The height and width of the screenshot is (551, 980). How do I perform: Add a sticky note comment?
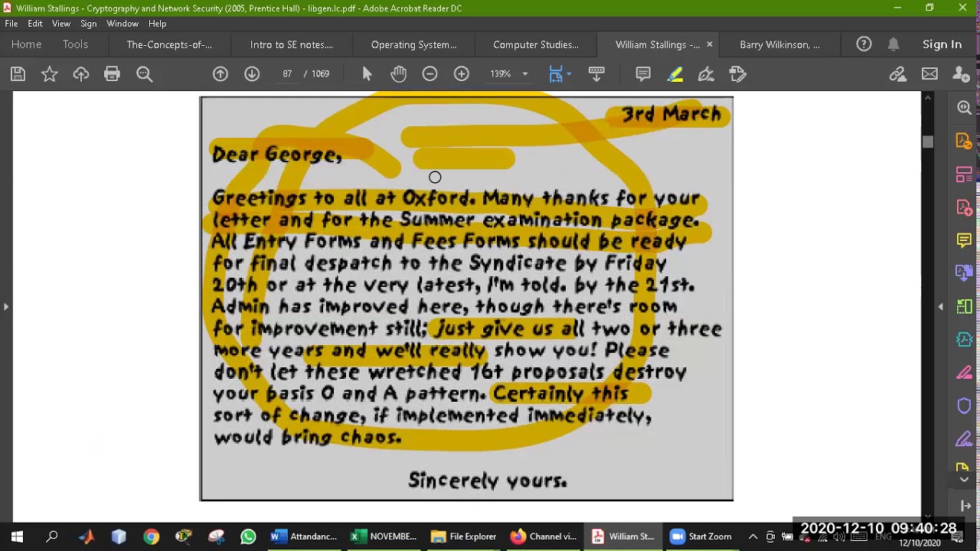643,74
